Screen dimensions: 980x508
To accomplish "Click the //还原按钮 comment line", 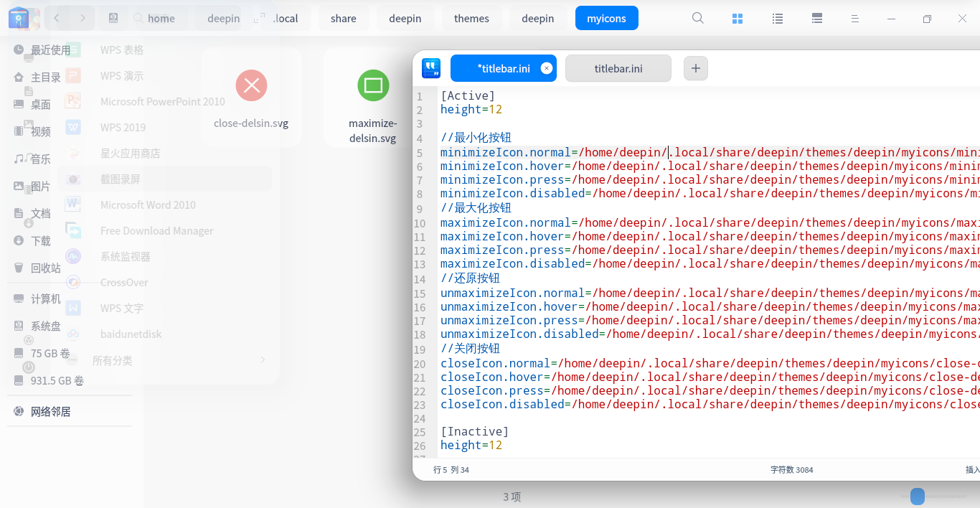I will (470, 278).
